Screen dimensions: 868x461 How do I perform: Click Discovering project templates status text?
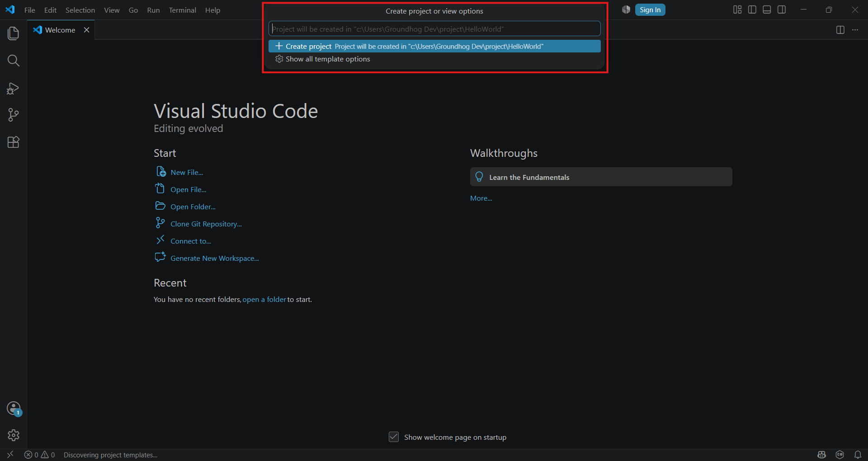click(110, 455)
